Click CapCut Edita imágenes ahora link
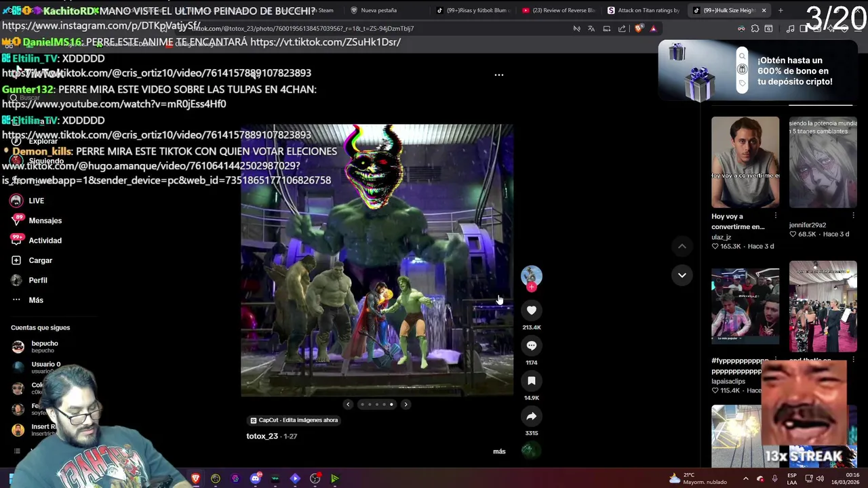868x488 pixels. (x=294, y=420)
